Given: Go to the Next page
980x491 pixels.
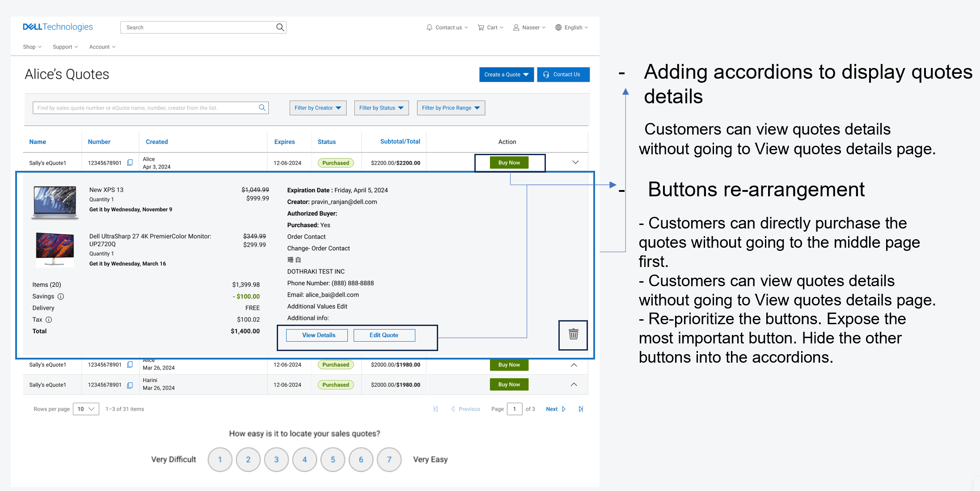Looking at the screenshot, I should click(x=556, y=409).
